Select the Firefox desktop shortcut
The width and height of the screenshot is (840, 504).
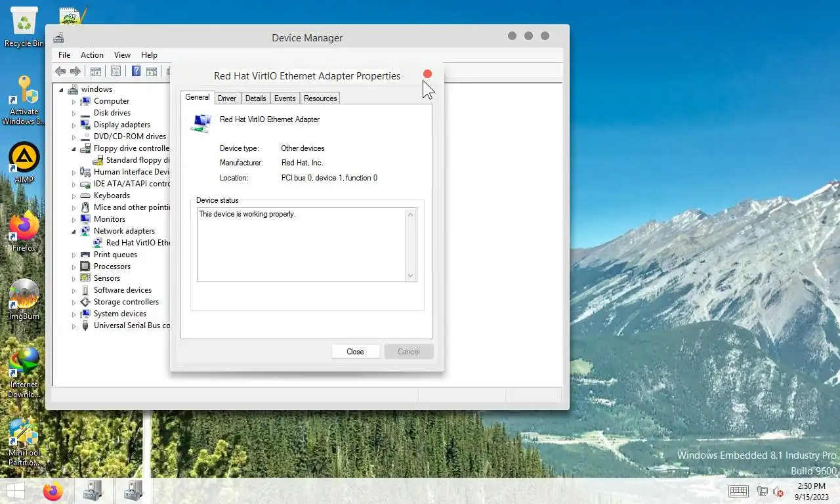click(24, 231)
